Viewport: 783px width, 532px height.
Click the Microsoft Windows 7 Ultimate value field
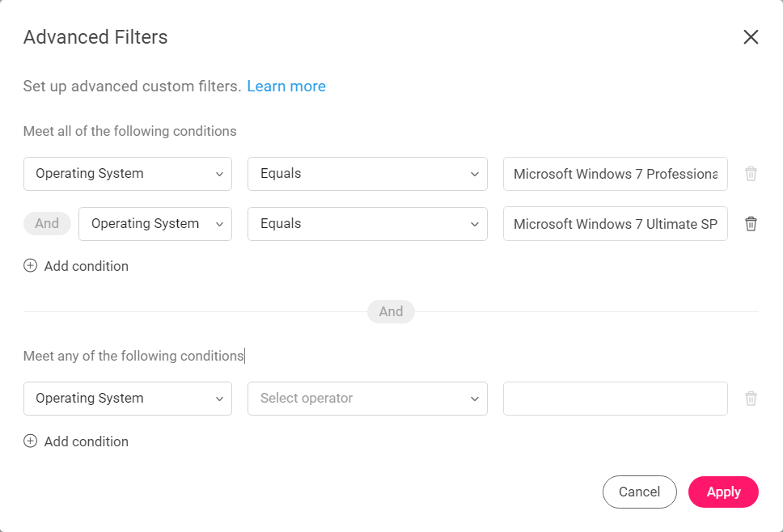[616, 224]
